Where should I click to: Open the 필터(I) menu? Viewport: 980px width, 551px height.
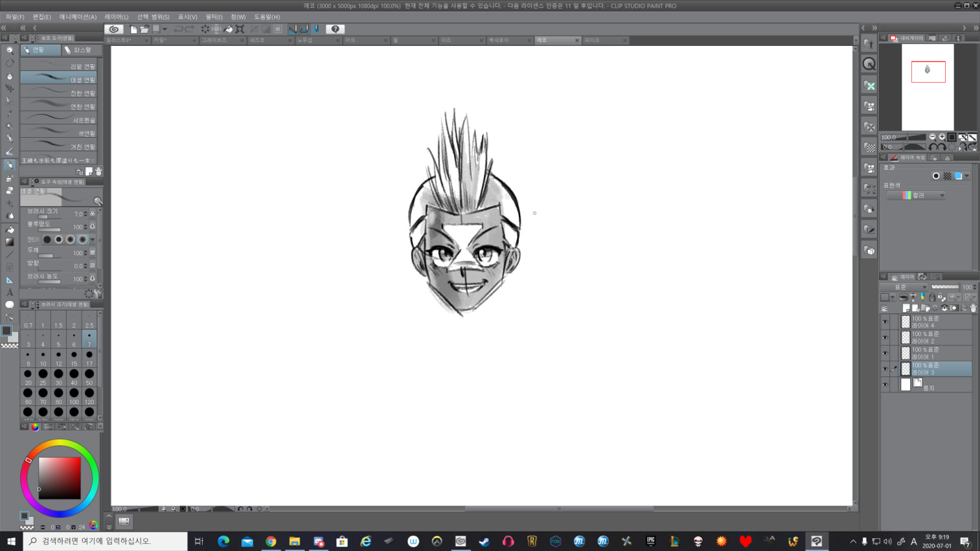tap(214, 17)
